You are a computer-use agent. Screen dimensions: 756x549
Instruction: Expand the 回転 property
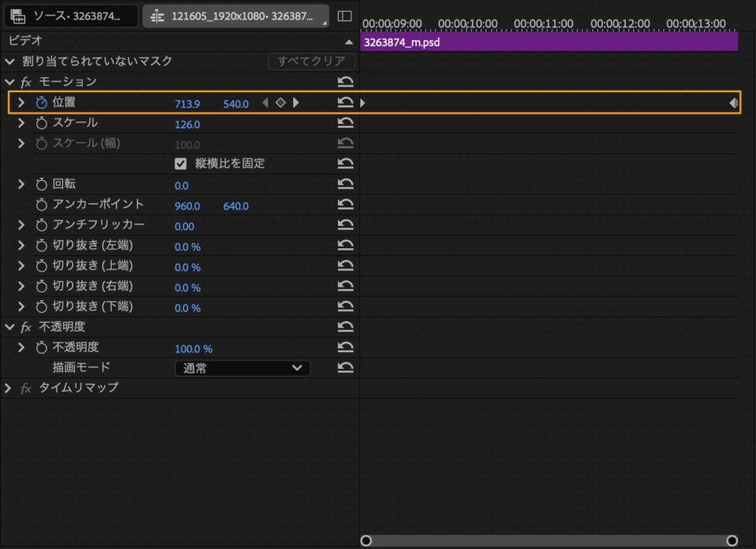21,184
